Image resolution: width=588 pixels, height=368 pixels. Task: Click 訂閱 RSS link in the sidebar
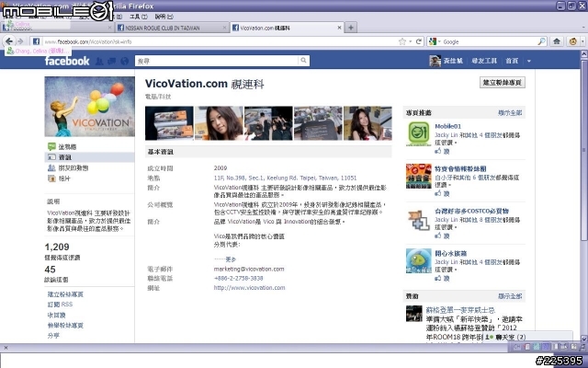(60, 305)
